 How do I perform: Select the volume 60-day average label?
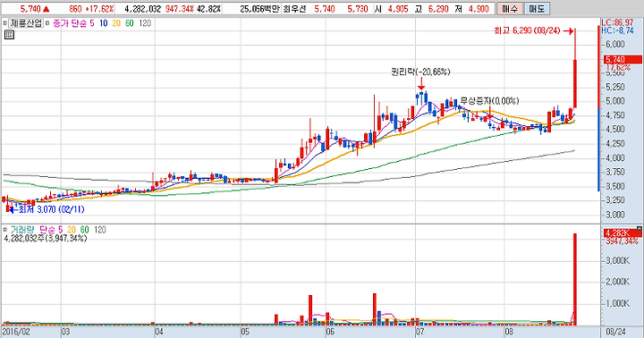point(85,230)
